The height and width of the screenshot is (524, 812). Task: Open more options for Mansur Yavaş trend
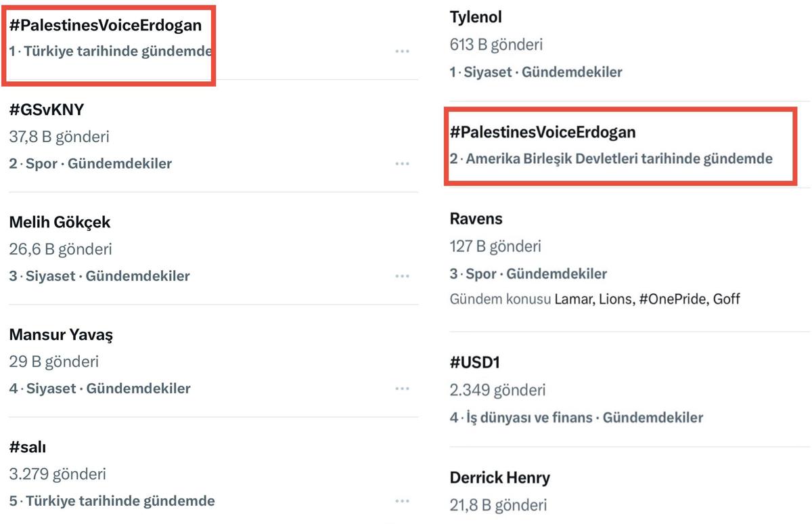click(x=403, y=389)
